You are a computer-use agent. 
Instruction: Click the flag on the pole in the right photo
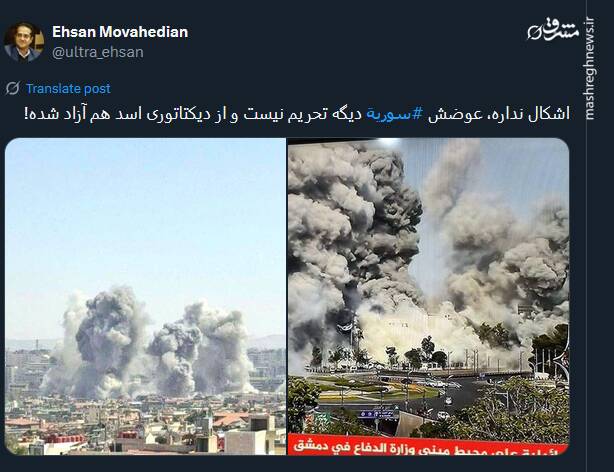click(x=346, y=325)
